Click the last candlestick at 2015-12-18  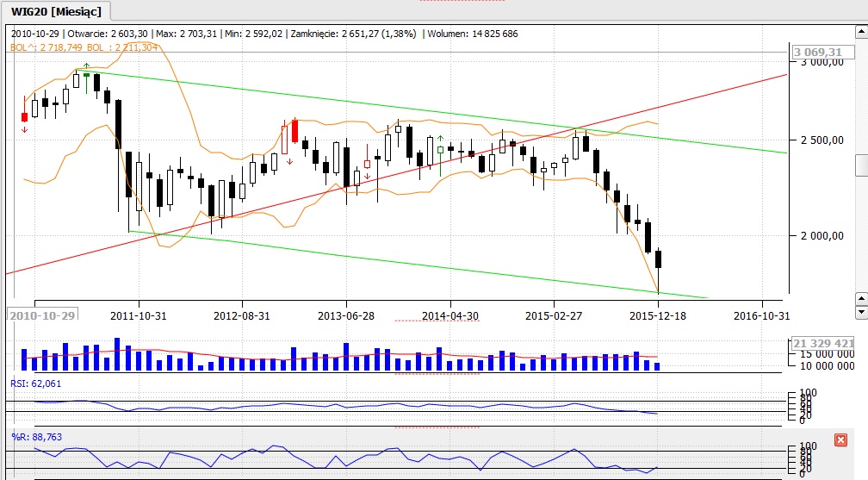(x=658, y=269)
